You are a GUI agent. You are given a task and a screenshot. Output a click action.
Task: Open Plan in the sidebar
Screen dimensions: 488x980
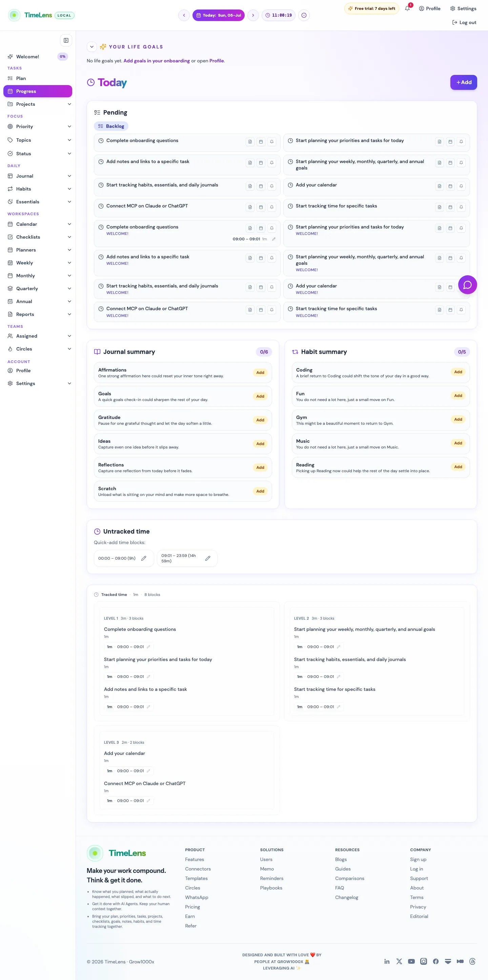pyautogui.click(x=38, y=78)
